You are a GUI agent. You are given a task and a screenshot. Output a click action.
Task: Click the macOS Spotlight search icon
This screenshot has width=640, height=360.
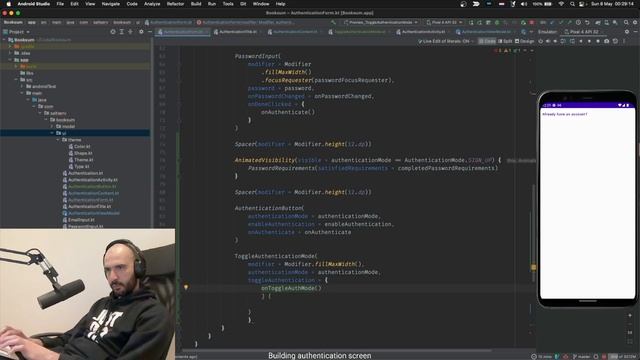[572, 4]
